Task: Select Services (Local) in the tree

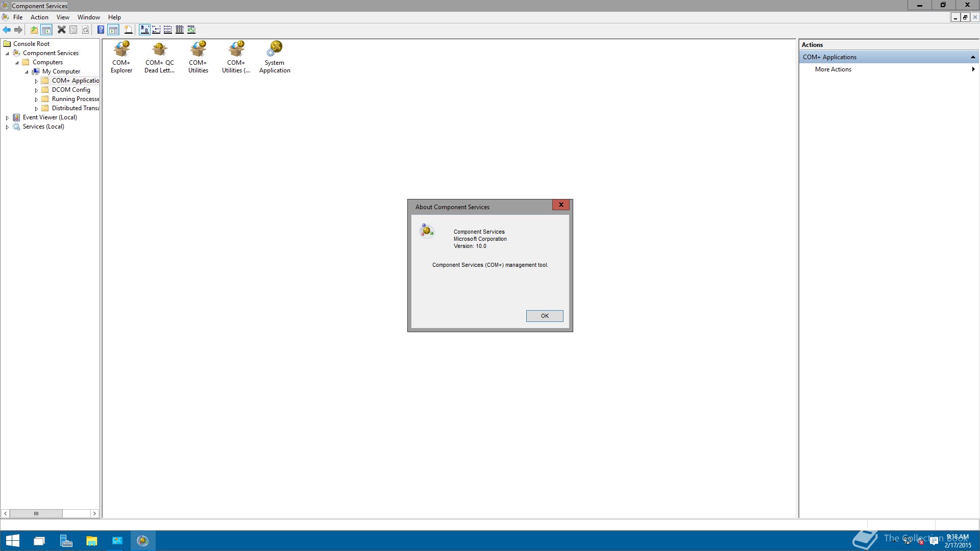Action: click(43, 127)
